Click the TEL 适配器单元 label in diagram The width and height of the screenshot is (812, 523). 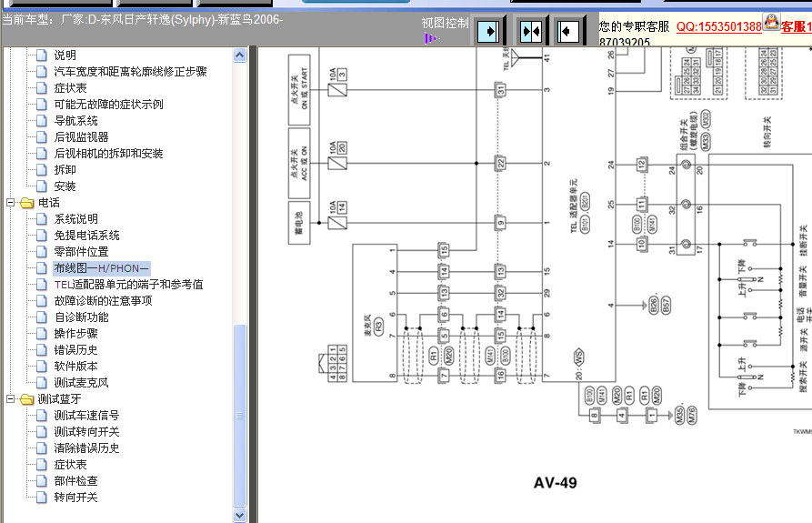(573, 206)
